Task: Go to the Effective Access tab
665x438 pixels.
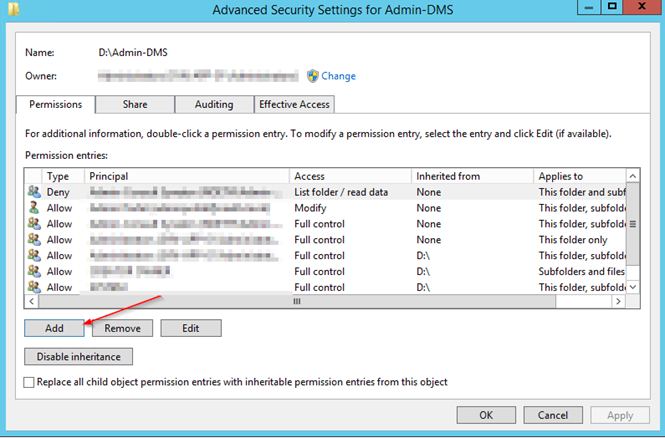Action: pyautogui.click(x=294, y=104)
